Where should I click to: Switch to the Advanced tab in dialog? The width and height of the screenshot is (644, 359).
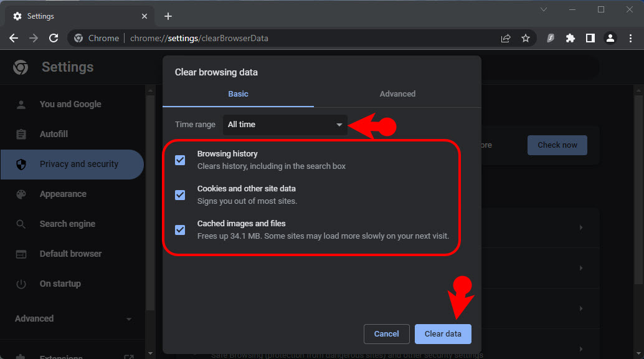pos(397,94)
